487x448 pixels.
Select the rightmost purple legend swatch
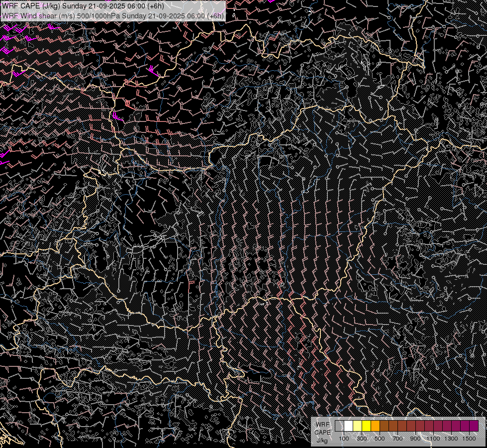click(474, 426)
